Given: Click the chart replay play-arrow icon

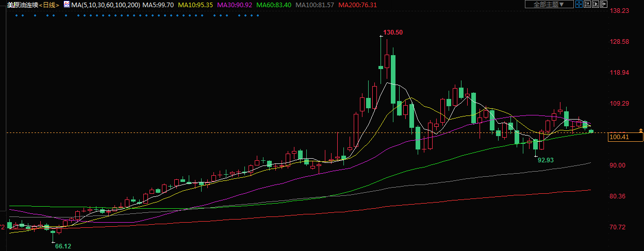Looking at the screenshot, I should click(596, 4).
